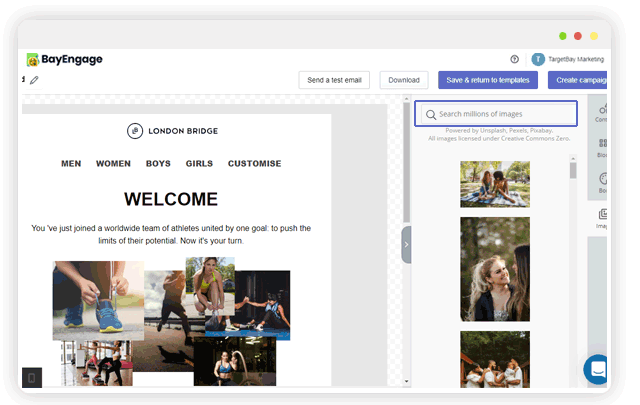Toggle mobile preview icon
Screen dimensions: 640x405
pyautogui.click(x=32, y=378)
